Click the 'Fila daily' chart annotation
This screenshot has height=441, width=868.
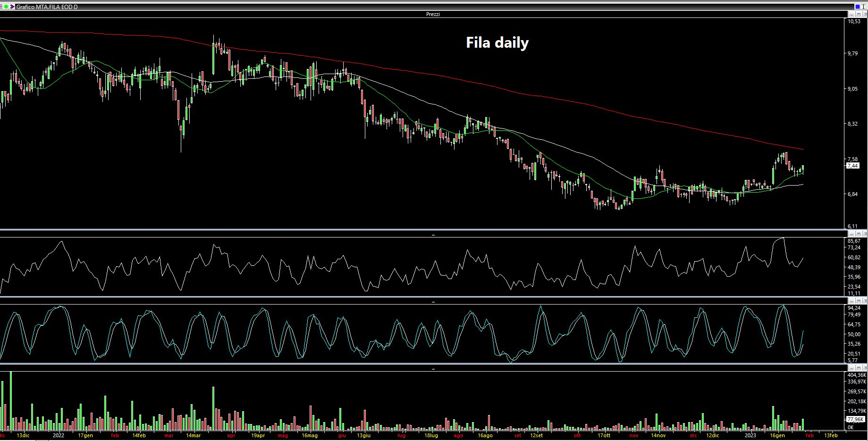[497, 42]
